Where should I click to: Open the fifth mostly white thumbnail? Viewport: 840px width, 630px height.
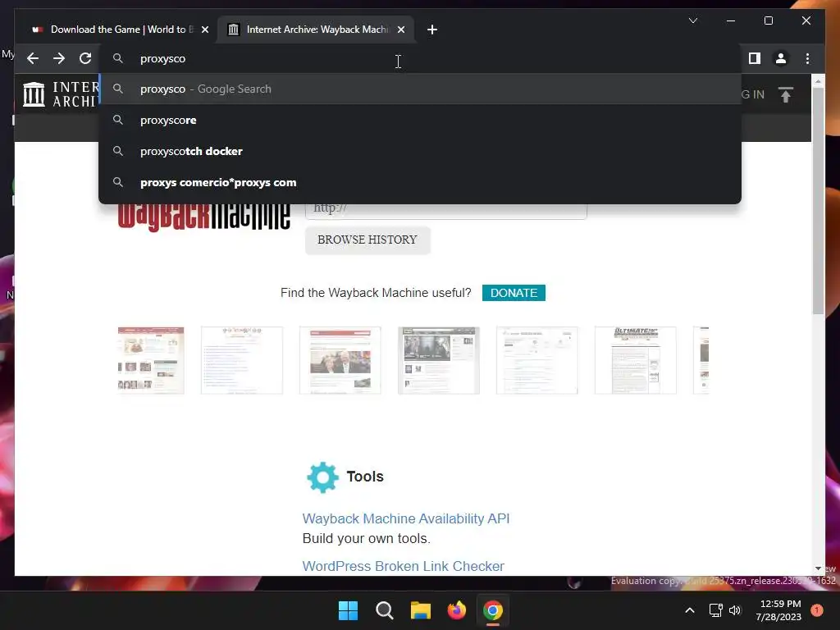[536, 360]
